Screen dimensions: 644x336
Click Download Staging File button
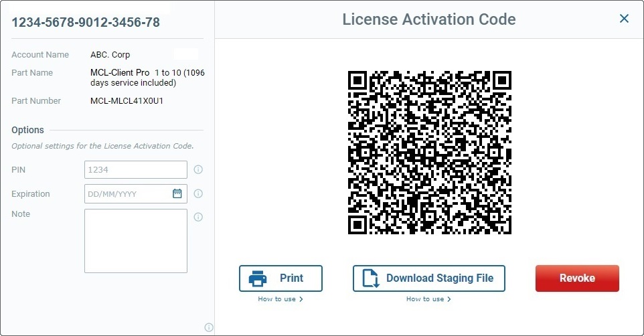tap(429, 278)
